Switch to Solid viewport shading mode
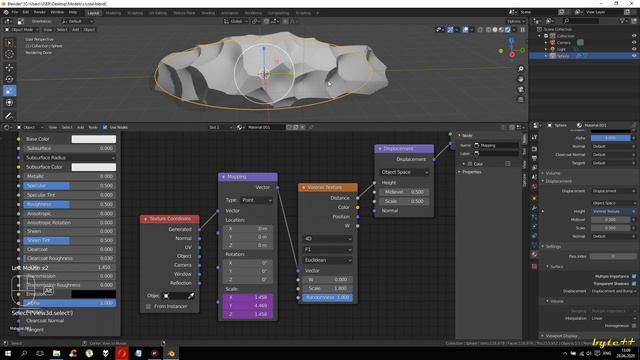 tap(495, 30)
